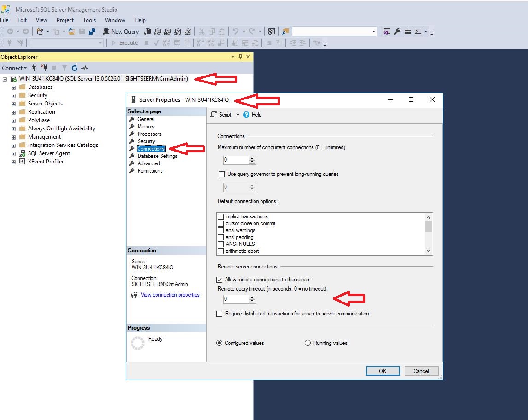Open a Database Engine Query icon

147,31
